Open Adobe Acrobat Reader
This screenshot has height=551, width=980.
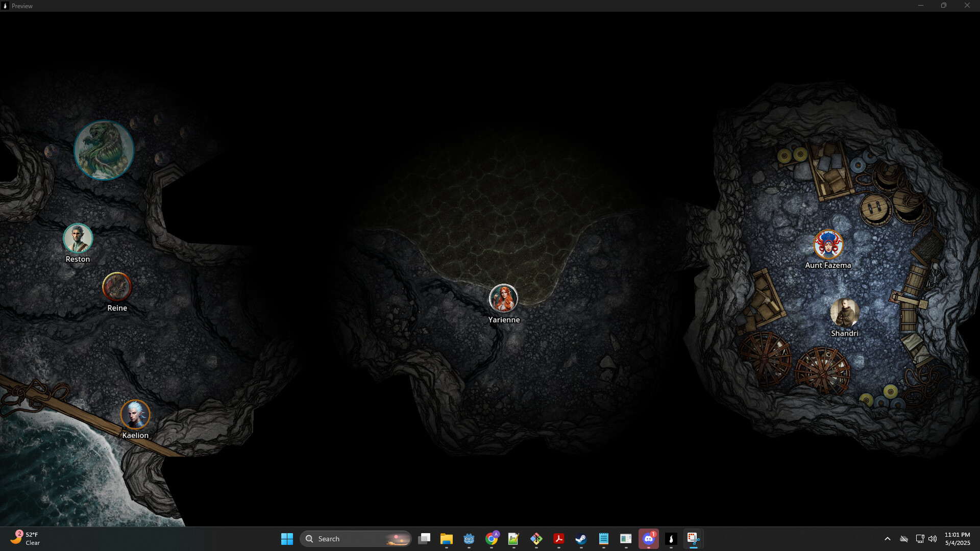coord(558,539)
